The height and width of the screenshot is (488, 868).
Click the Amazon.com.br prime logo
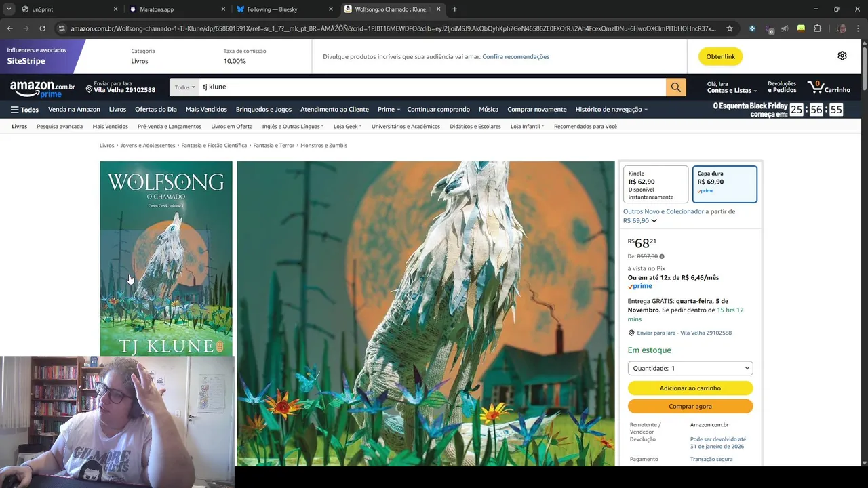pos(42,89)
